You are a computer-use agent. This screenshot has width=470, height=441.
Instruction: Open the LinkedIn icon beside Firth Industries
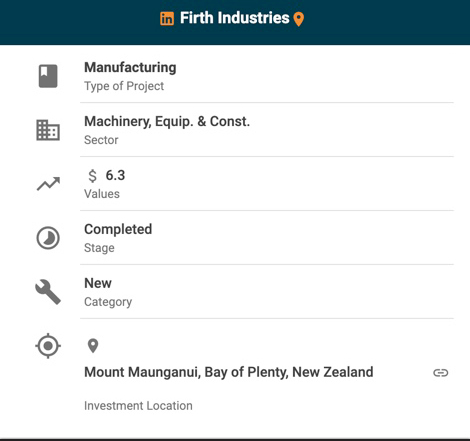coord(167,18)
